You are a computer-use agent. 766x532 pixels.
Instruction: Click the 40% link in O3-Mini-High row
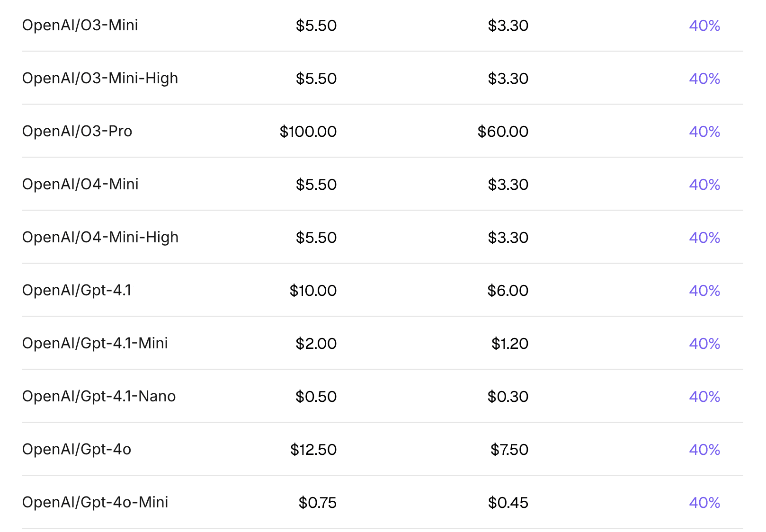click(704, 79)
